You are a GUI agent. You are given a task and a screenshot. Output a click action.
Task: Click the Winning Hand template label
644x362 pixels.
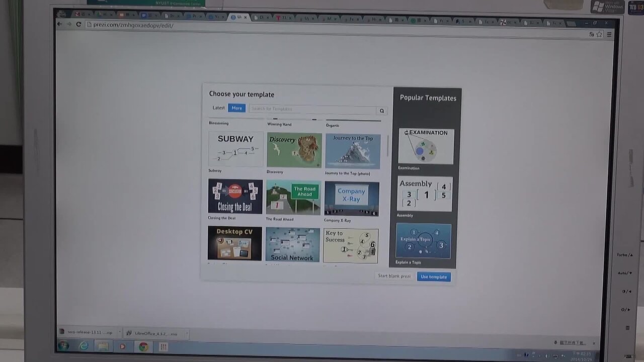click(279, 124)
